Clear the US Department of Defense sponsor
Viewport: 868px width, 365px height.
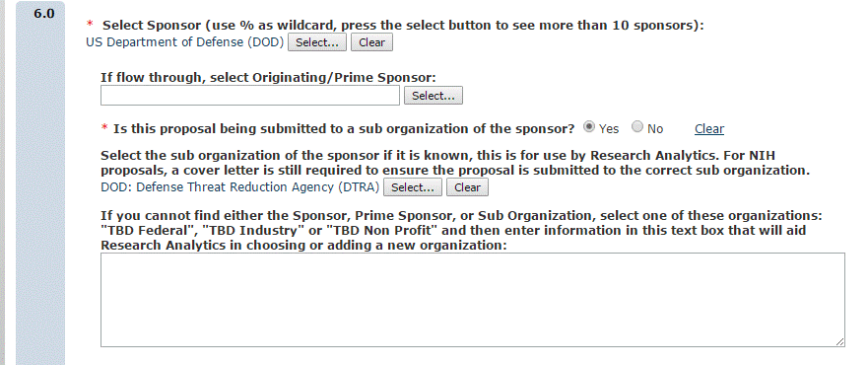(x=371, y=42)
